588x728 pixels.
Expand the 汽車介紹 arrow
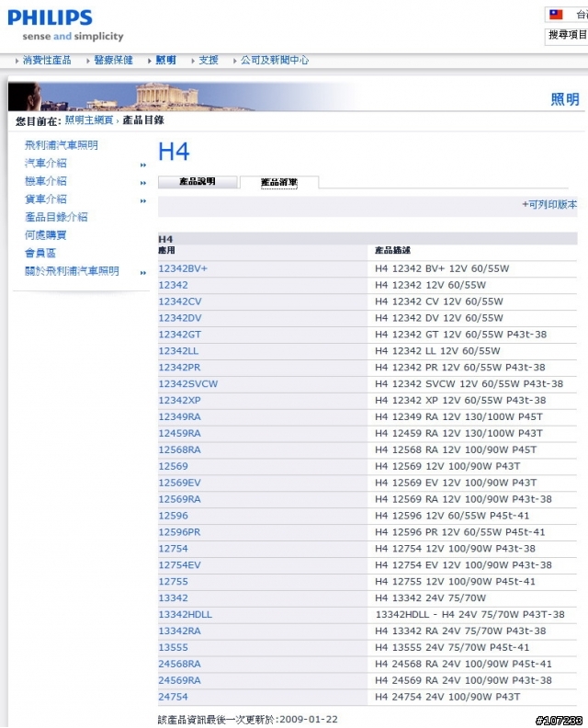(143, 165)
